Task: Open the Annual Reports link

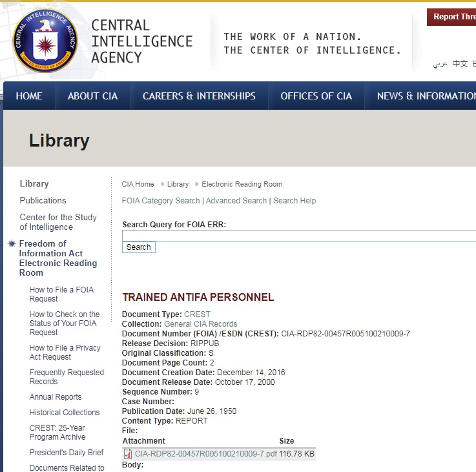Action: (x=56, y=396)
